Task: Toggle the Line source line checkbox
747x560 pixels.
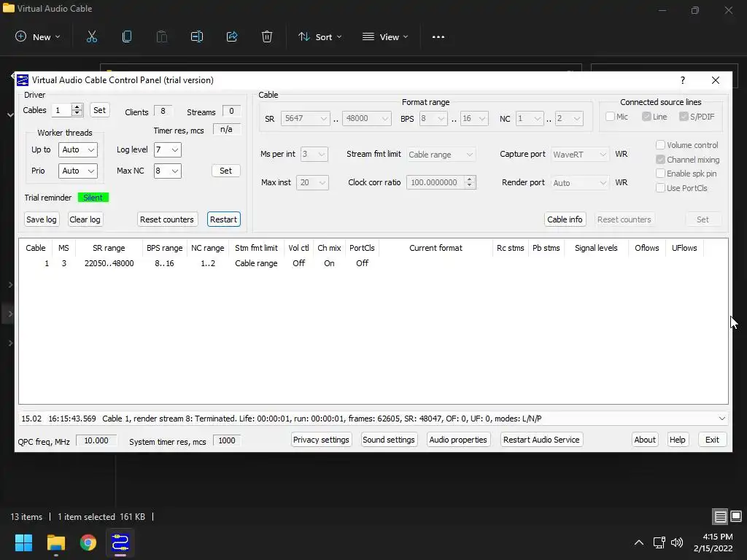Action: point(646,117)
